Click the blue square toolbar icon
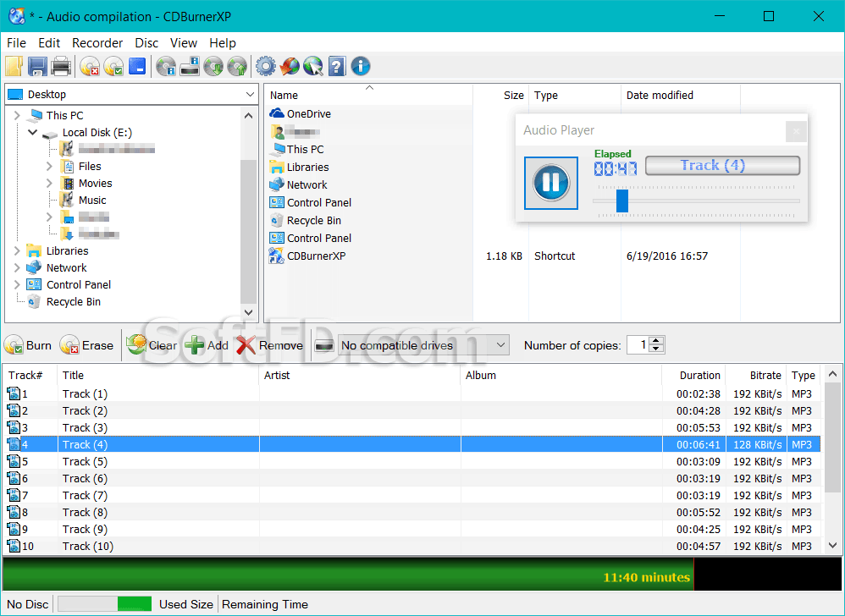 tap(137, 66)
